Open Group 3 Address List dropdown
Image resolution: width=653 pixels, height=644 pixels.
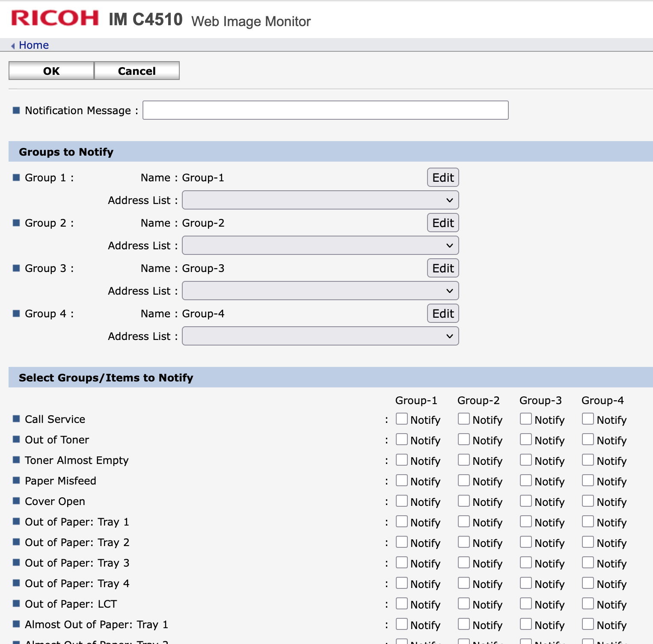[320, 291]
